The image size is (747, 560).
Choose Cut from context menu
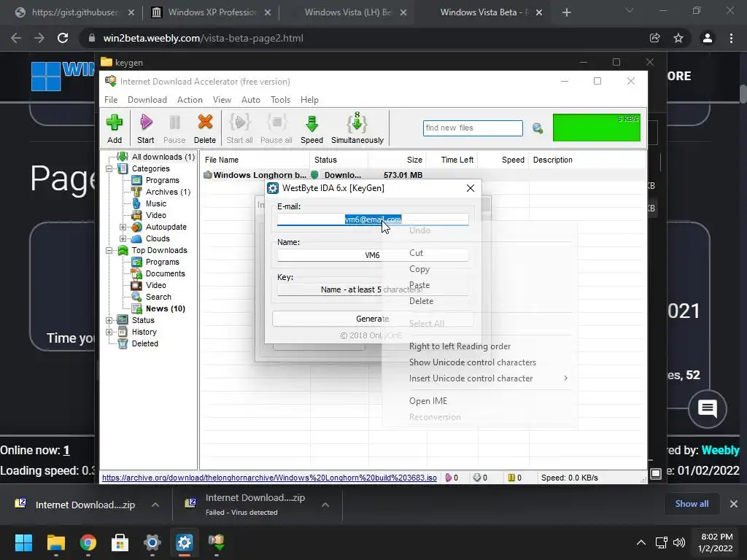(x=480, y=253)
